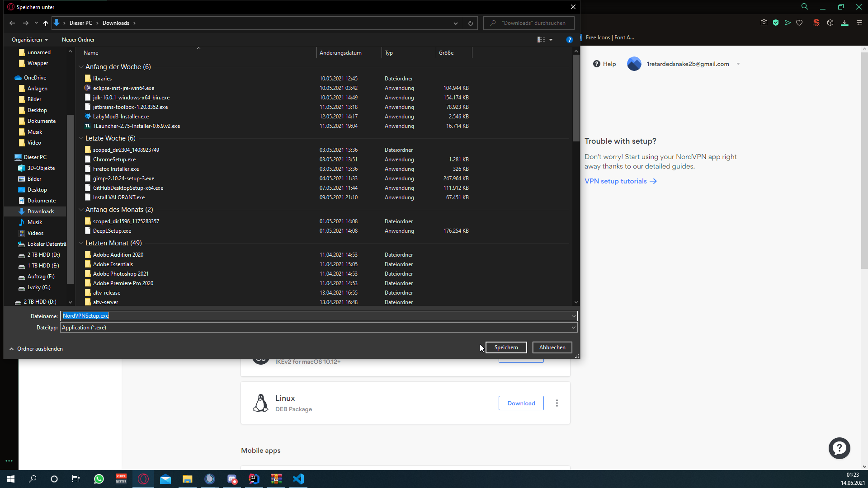Collapse the 'Anfang der Woche' group
Viewport: 868px width, 488px height.
pos(81,67)
